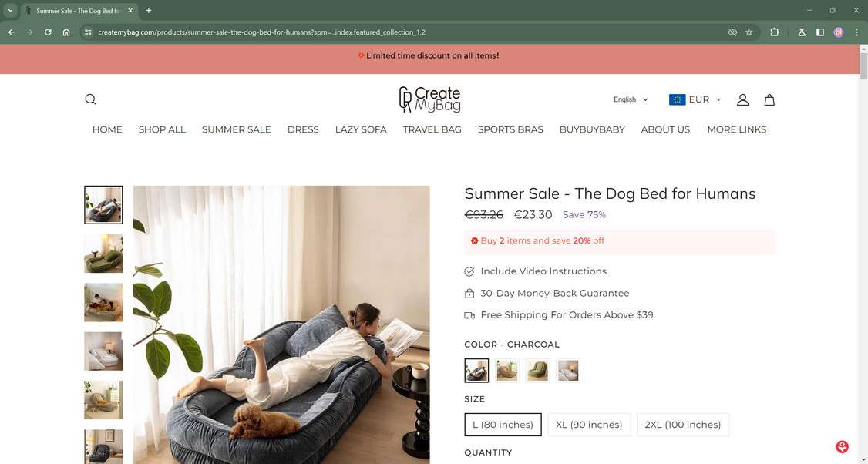
Task: Bookmark this page with the star icon
Action: coord(749,32)
